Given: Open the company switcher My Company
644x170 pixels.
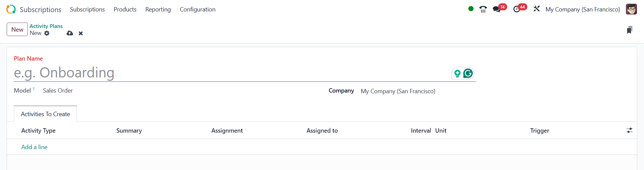Looking at the screenshot, I should coord(583,9).
